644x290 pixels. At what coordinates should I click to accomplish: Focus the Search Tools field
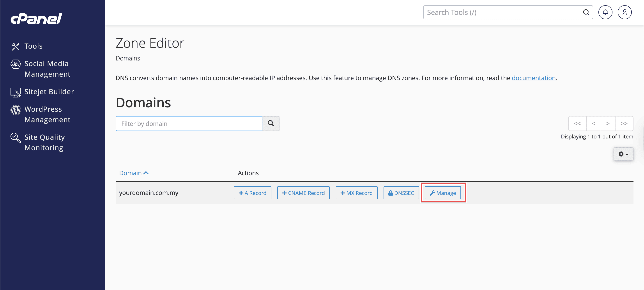pyautogui.click(x=508, y=12)
